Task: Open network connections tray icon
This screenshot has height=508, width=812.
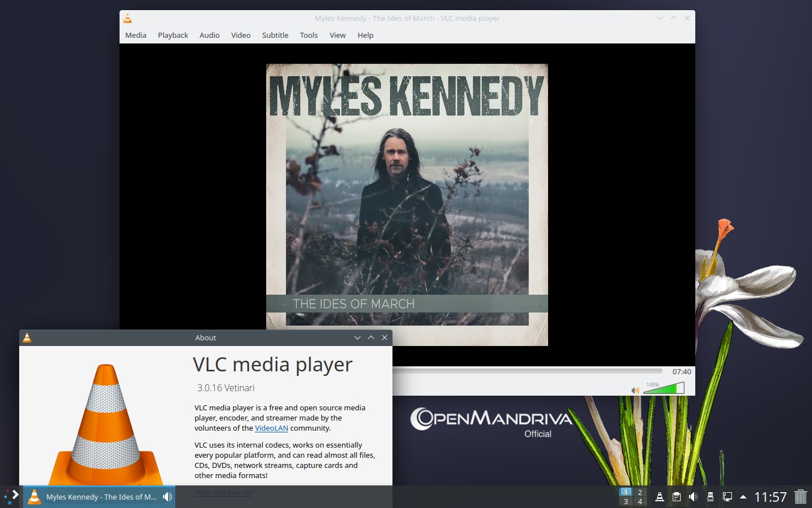Action: [x=727, y=497]
